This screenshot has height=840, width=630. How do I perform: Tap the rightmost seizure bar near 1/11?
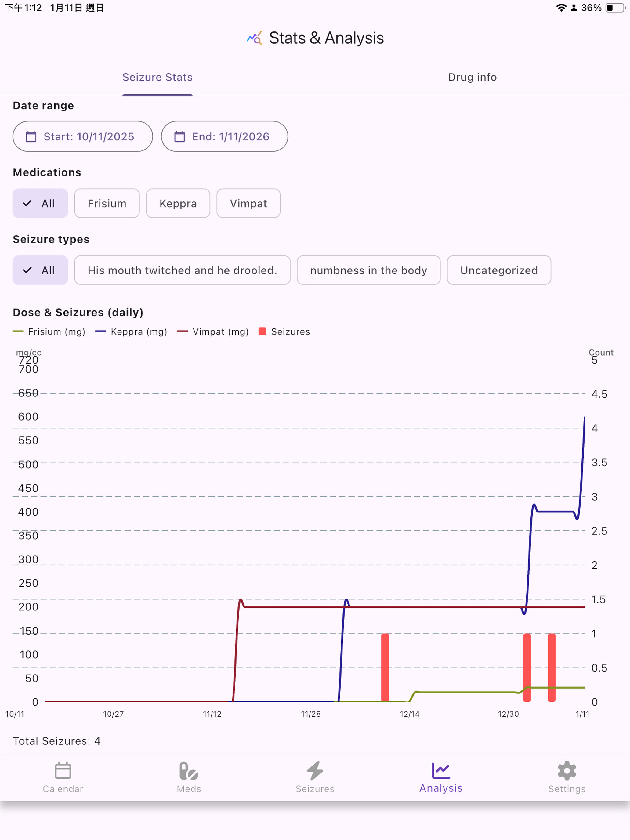pos(552,667)
